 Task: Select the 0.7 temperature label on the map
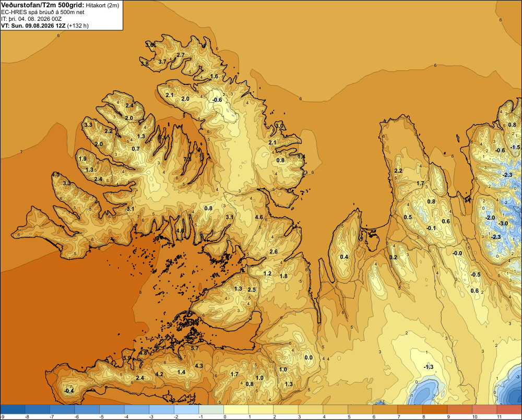click(x=136, y=149)
